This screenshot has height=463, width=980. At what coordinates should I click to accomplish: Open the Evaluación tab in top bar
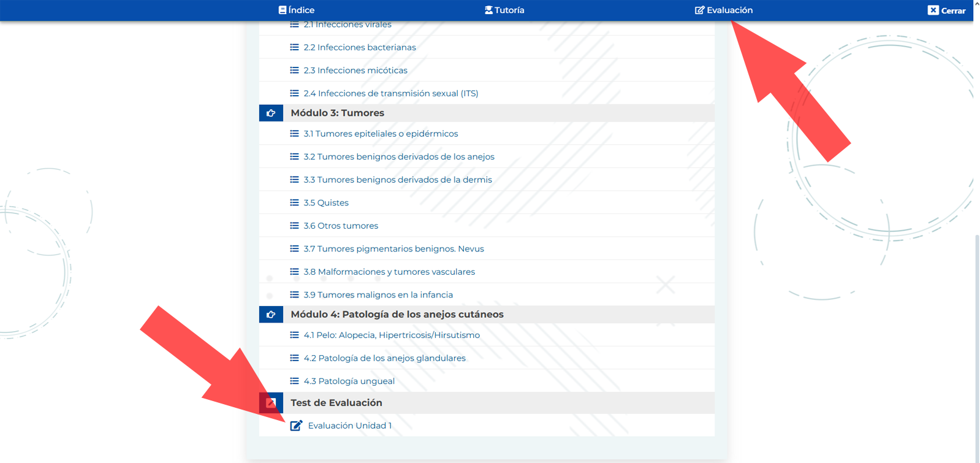coord(724,10)
